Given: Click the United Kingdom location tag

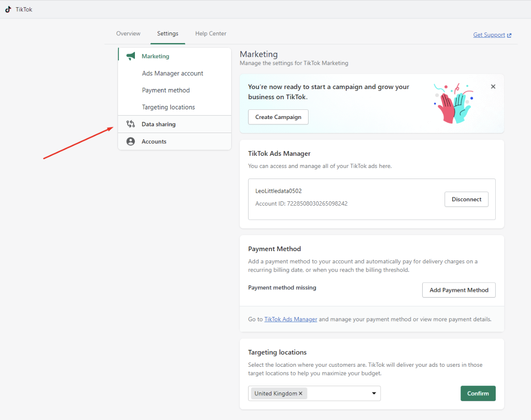Looking at the screenshot, I should pos(279,393).
